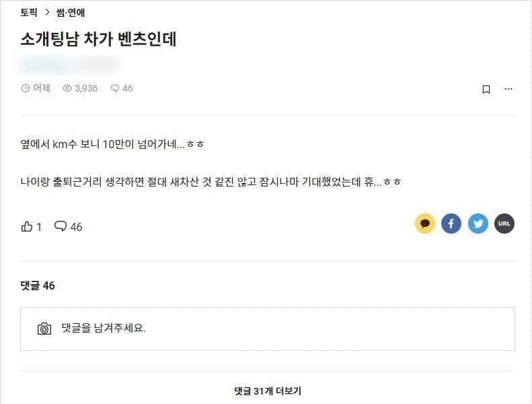The image size is (532, 404).
Task: Share the post on Twitter
Action: pos(478,224)
